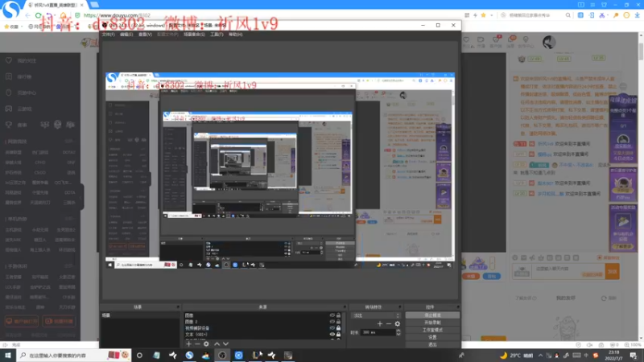Click the browser home icon
Viewport: 644px width, 362px height.
tap(64, 15)
